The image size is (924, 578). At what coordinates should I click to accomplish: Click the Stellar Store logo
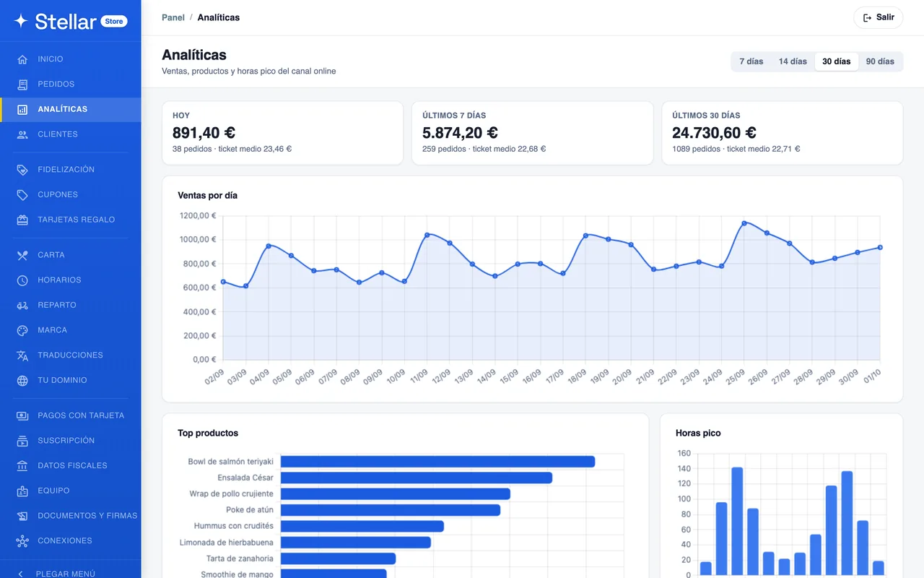[x=70, y=21]
